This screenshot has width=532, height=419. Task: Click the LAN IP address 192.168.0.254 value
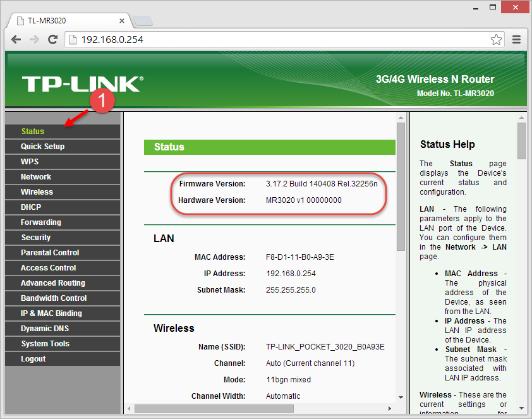tap(291, 274)
